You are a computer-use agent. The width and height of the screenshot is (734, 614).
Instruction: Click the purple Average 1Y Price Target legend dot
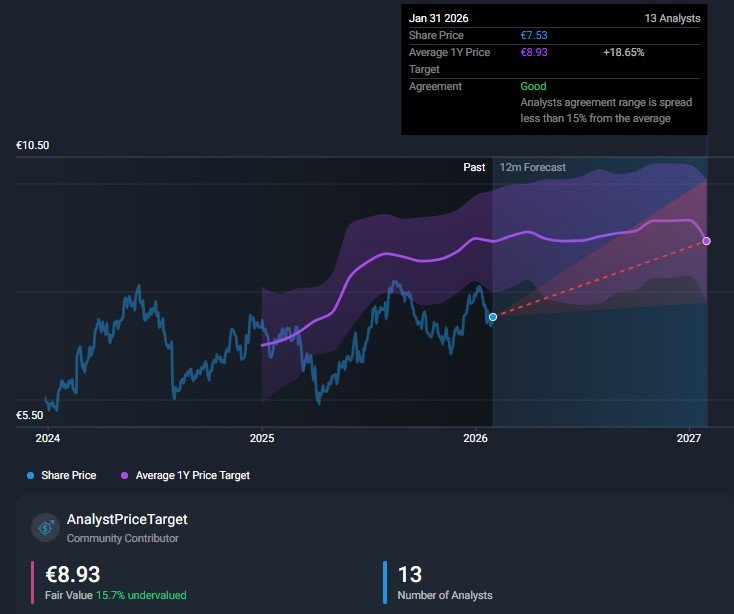point(125,476)
